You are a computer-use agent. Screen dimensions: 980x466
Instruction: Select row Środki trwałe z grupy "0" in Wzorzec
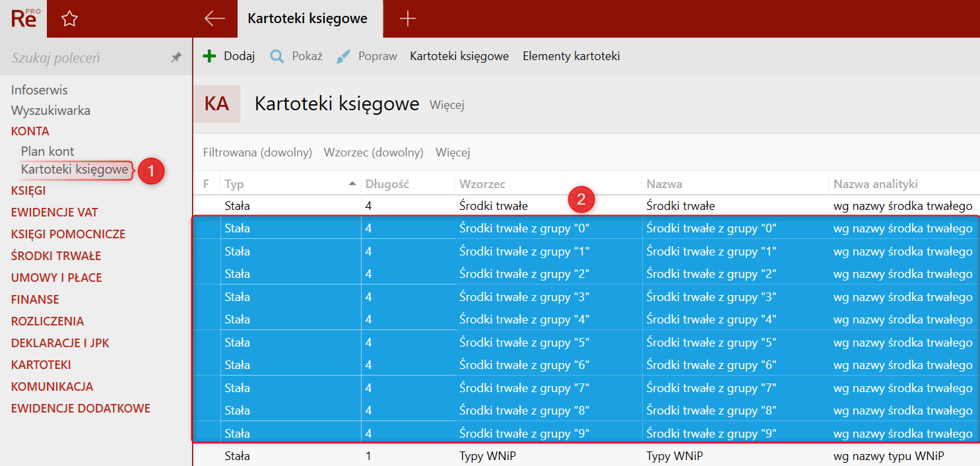(524, 229)
